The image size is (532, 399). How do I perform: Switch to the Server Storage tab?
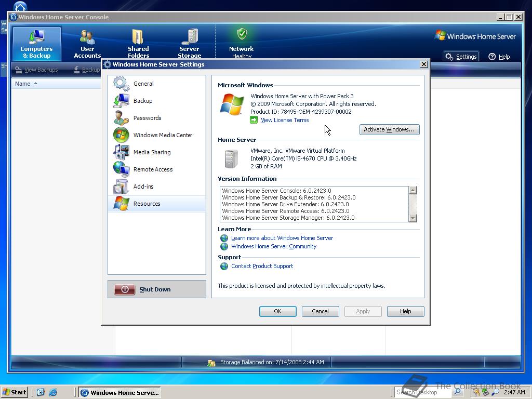189,44
